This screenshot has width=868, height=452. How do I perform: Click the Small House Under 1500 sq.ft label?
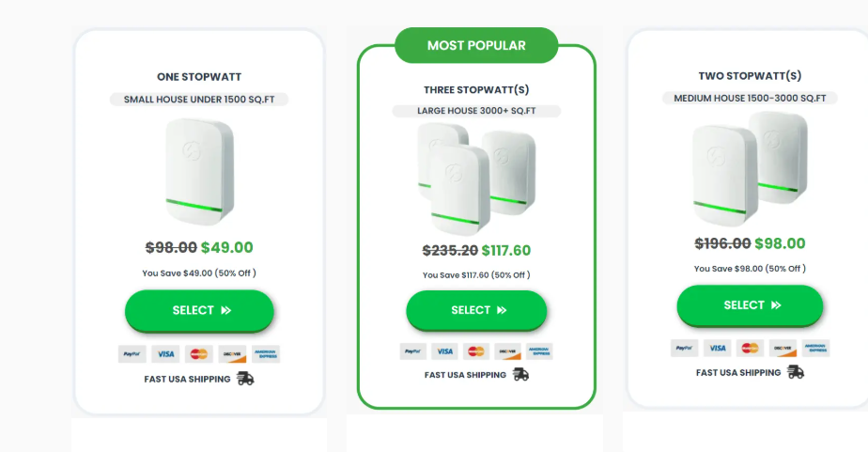[x=199, y=100]
